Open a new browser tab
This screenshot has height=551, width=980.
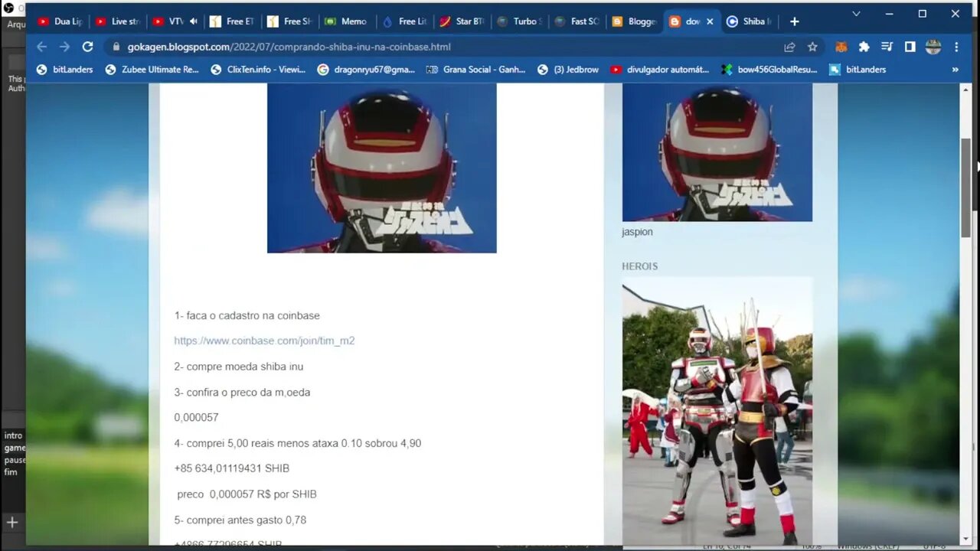tap(794, 21)
